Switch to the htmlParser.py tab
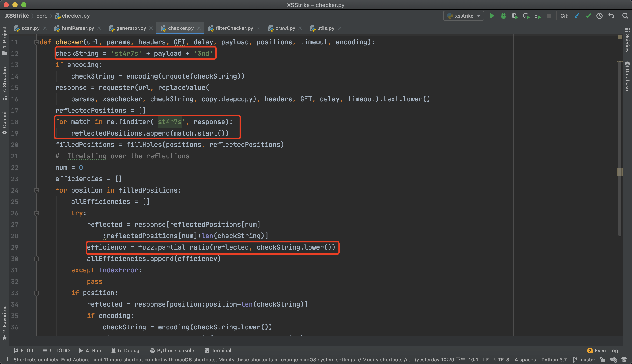 coord(77,28)
